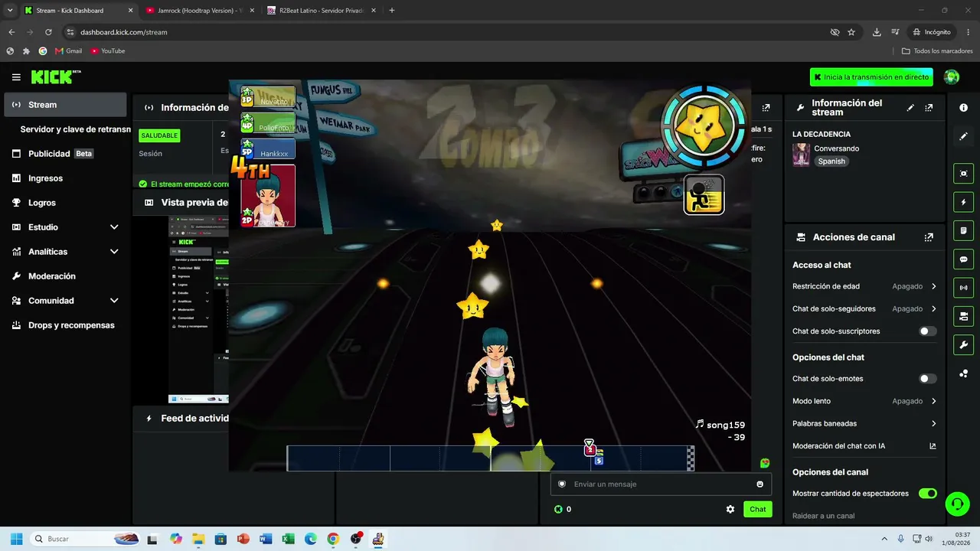
Task: Open chat settings gear icon
Action: tap(730, 509)
